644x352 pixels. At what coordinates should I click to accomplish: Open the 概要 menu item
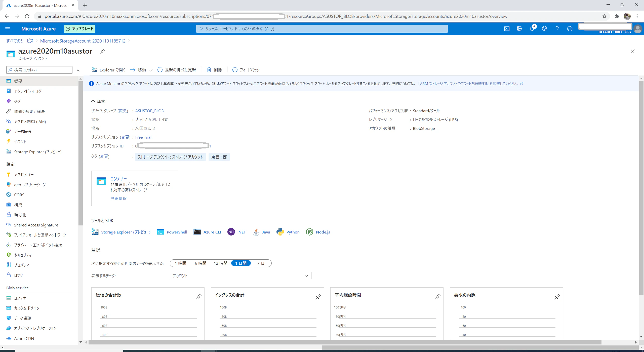[x=39, y=81]
